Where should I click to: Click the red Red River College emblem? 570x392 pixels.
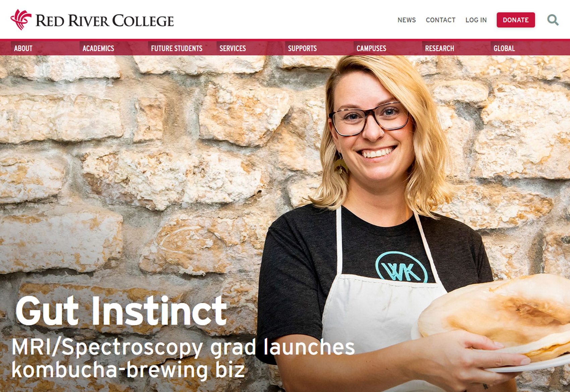pos(21,19)
